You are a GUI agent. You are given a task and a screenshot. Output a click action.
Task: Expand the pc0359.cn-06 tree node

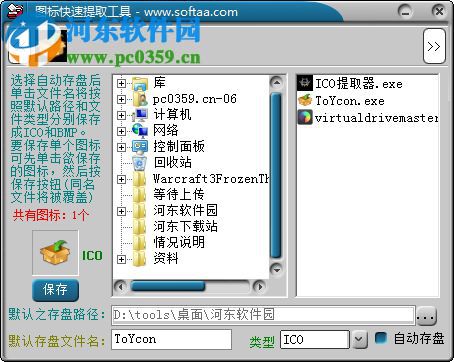point(121,99)
